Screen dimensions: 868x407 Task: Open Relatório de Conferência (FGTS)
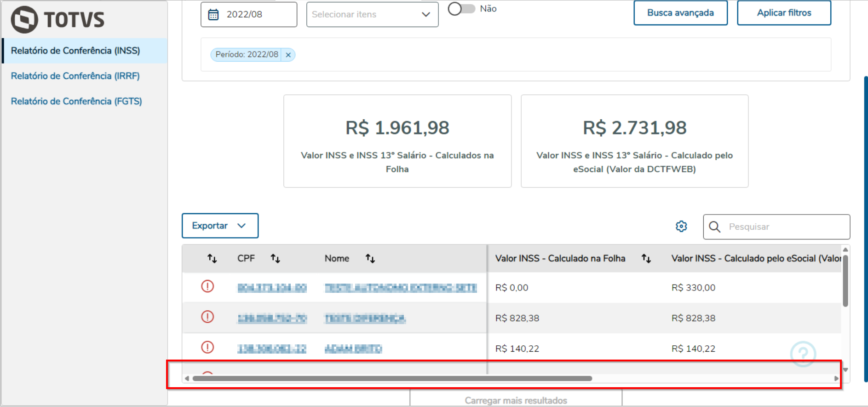tap(76, 101)
